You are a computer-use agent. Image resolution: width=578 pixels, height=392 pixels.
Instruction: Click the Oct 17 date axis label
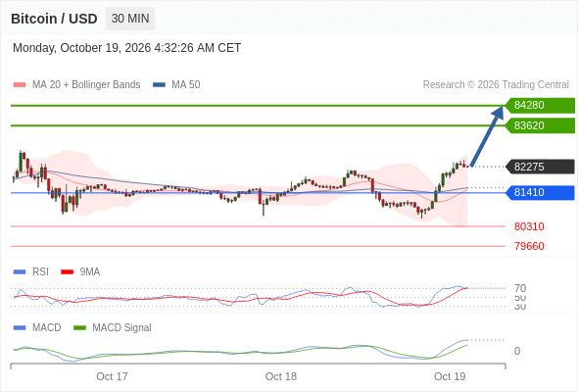pos(112,376)
